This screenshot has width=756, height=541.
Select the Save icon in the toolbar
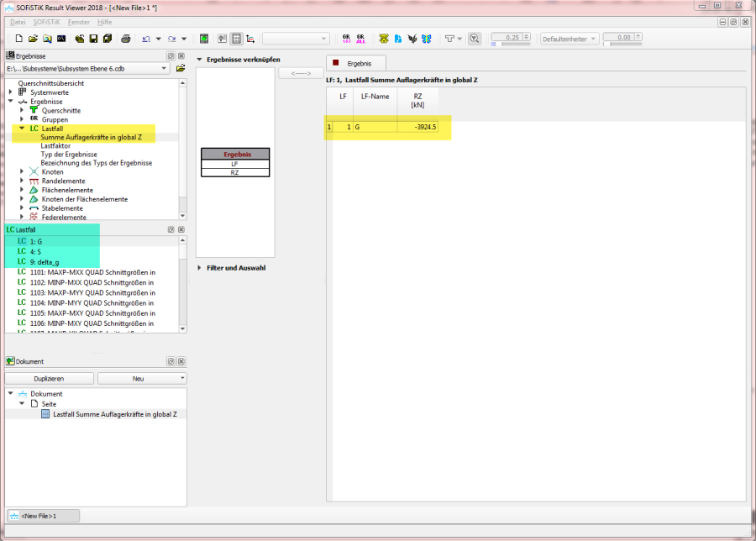pos(93,39)
